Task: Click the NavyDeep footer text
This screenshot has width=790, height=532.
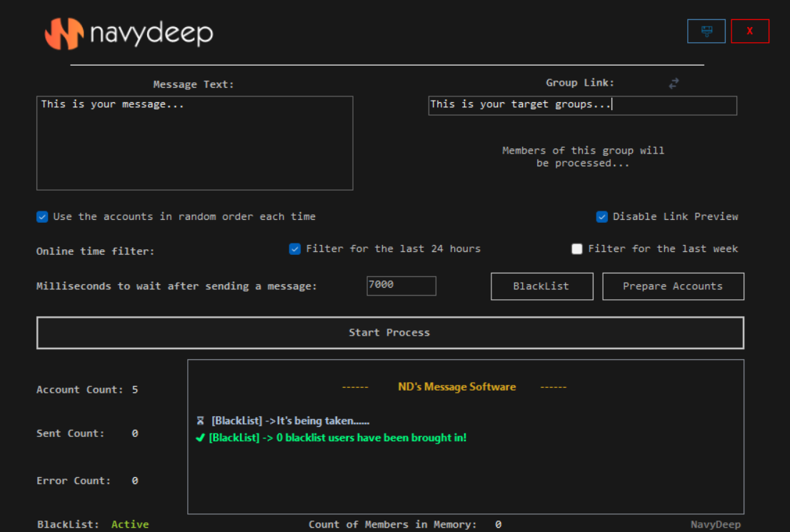Action: point(716,524)
